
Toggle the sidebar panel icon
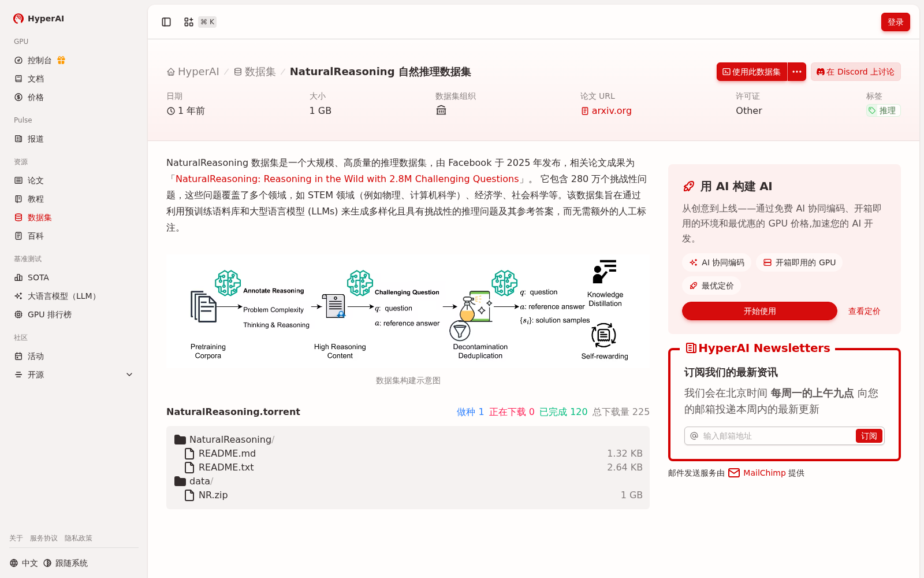pos(166,22)
